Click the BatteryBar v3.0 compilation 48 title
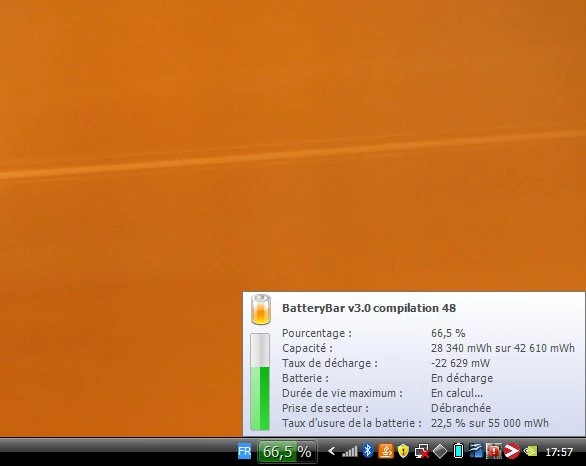586x466 pixels. point(369,308)
